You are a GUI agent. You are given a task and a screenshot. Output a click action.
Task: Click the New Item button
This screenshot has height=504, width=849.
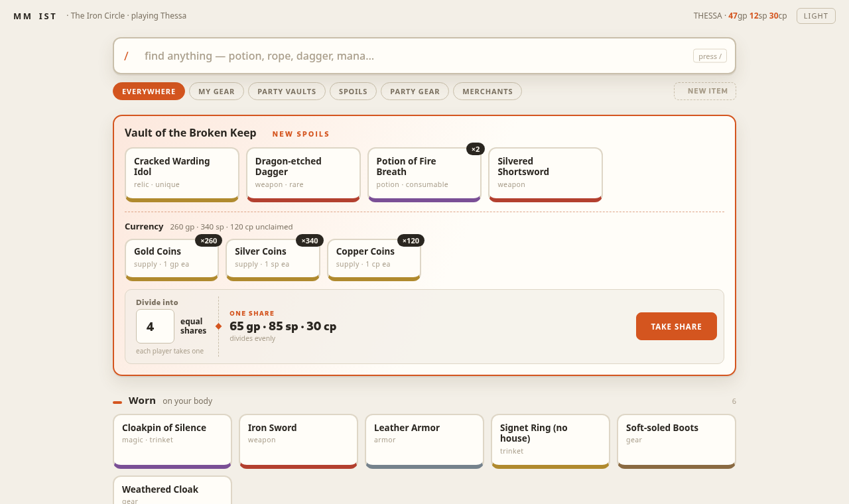(x=705, y=92)
